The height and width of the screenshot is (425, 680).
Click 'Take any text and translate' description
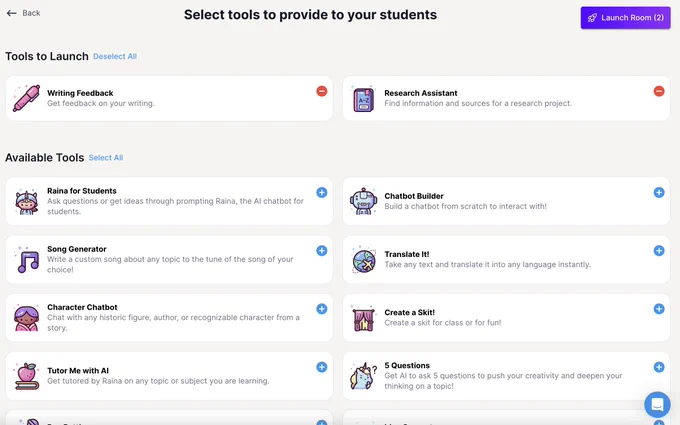click(x=487, y=265)
